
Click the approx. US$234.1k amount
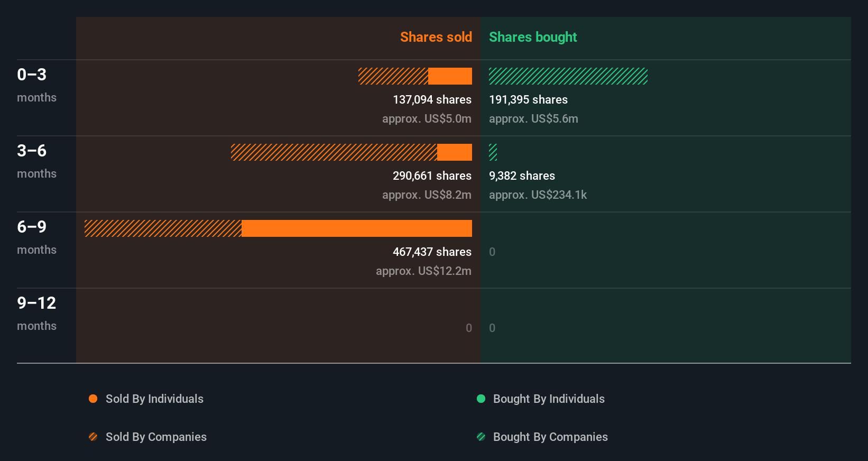(538, 195)
